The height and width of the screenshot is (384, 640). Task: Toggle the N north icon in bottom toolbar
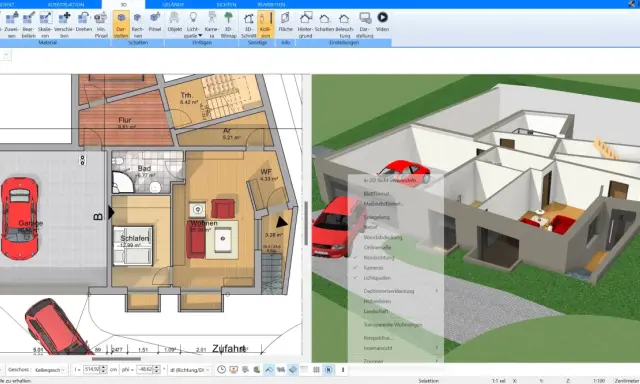329,370
